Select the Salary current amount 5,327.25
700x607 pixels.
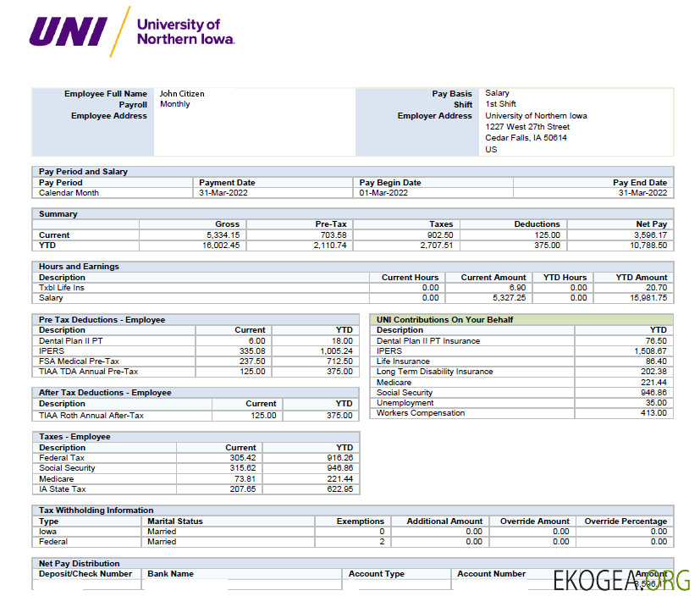(509, 298)
